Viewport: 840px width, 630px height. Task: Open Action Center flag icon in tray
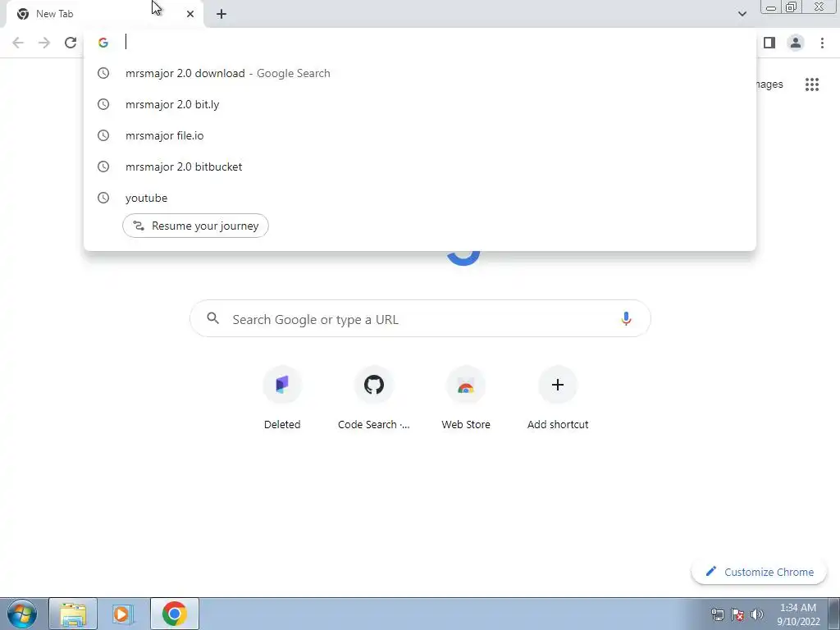tap(737, 614)
